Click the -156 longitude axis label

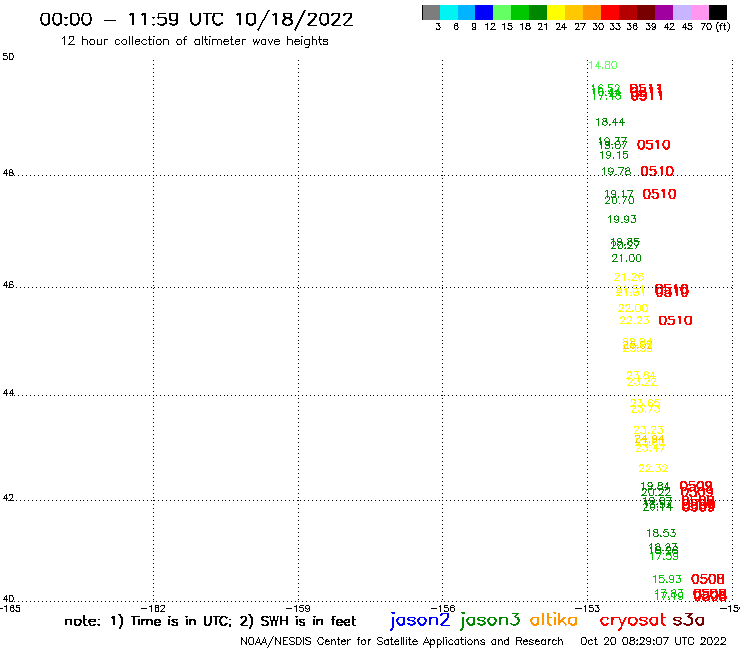click(442, 608)
